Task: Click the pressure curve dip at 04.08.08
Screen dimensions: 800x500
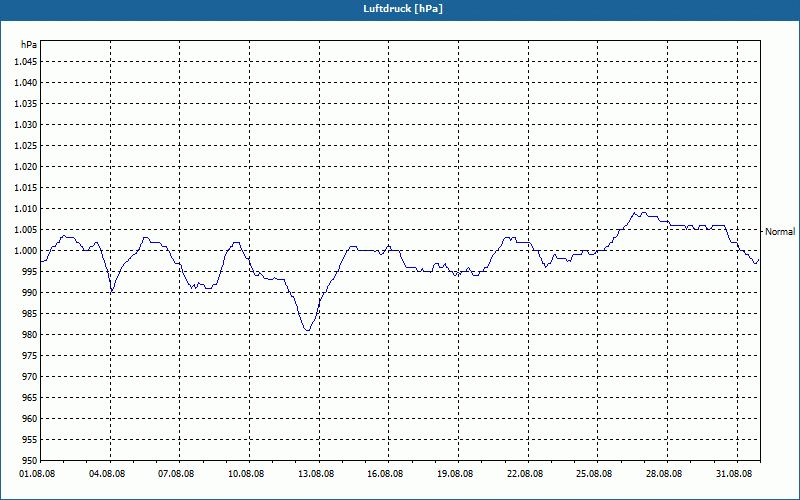Action: coord(112,290)
